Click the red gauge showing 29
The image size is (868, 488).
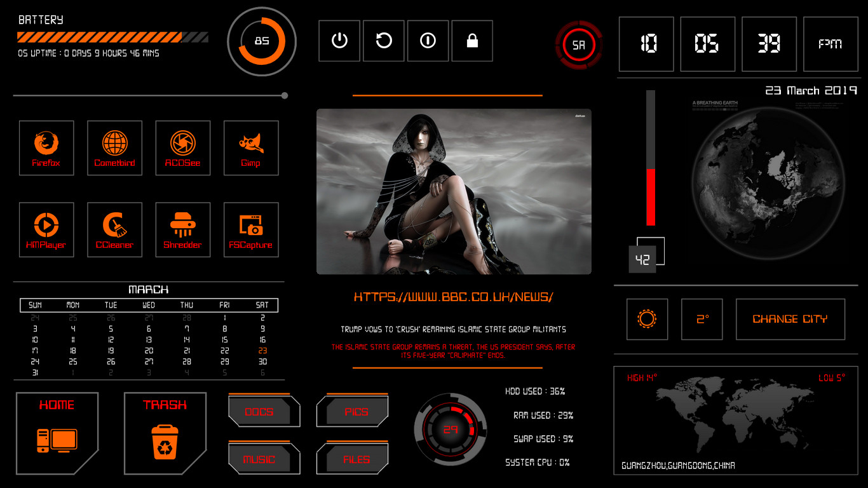(x=451, y=430)
